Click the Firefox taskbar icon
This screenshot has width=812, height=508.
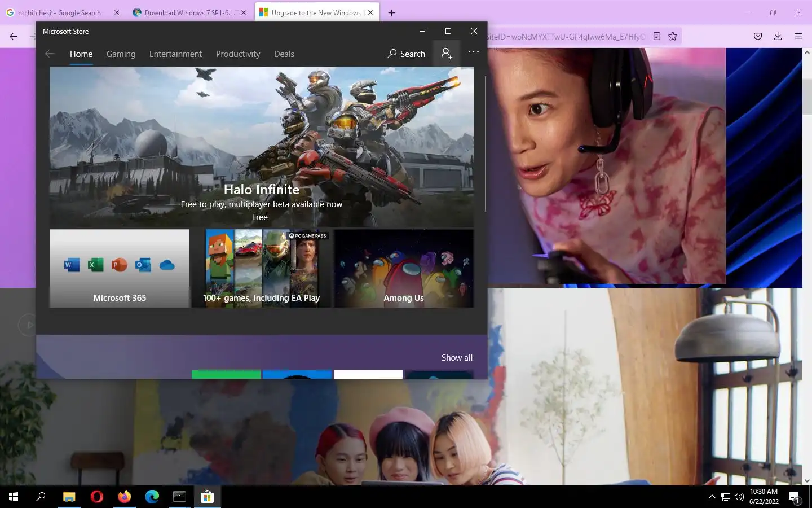click(125, 497)
